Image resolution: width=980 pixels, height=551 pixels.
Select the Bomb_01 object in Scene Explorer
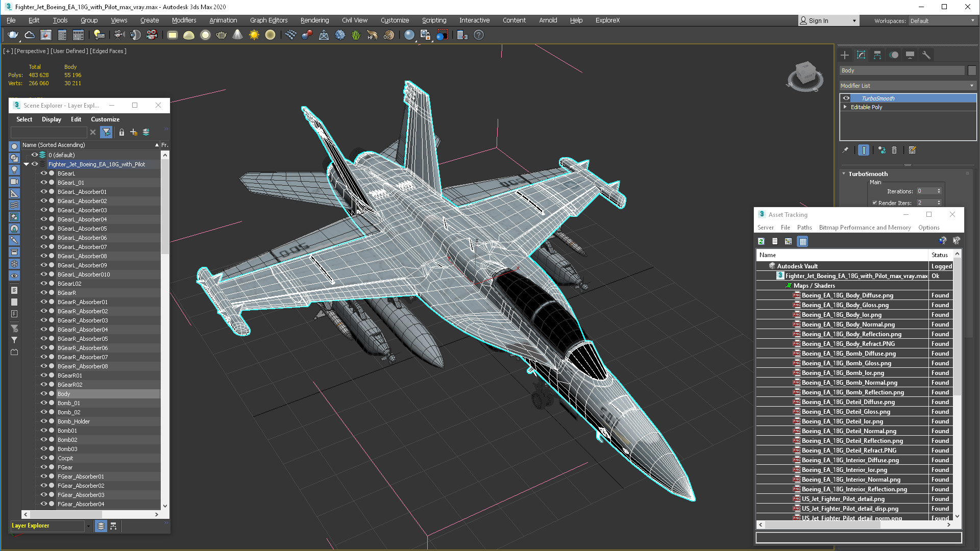pos(69,403)
